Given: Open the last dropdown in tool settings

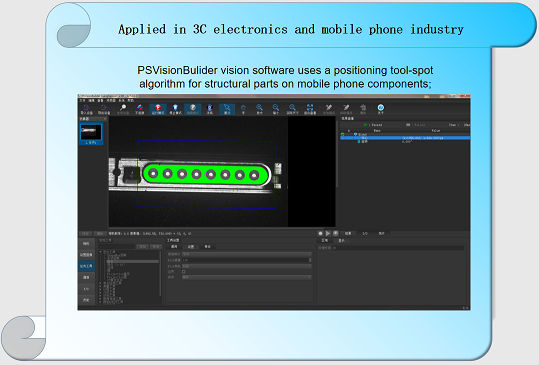Looking at the screenshot, I should (247, 277).
